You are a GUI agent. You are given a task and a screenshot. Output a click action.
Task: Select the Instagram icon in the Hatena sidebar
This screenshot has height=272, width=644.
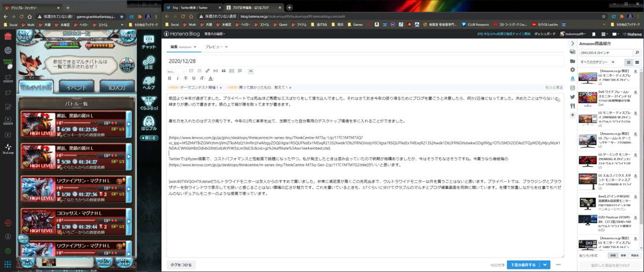[x=573, y=88]
